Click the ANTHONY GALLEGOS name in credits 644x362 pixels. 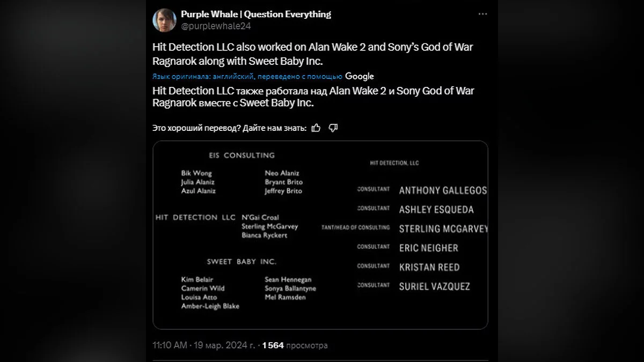(443, 190)
